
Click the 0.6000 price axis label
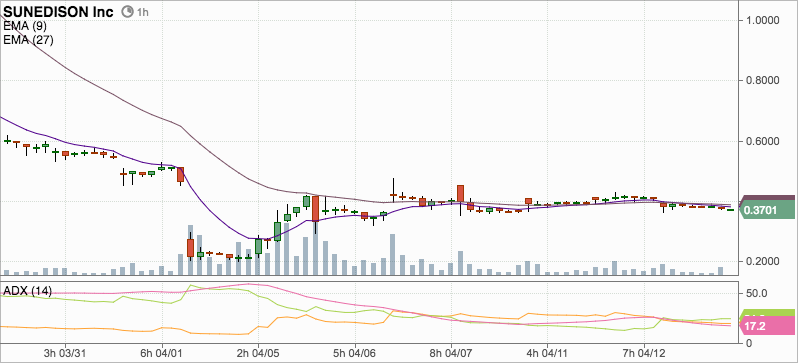763,141
